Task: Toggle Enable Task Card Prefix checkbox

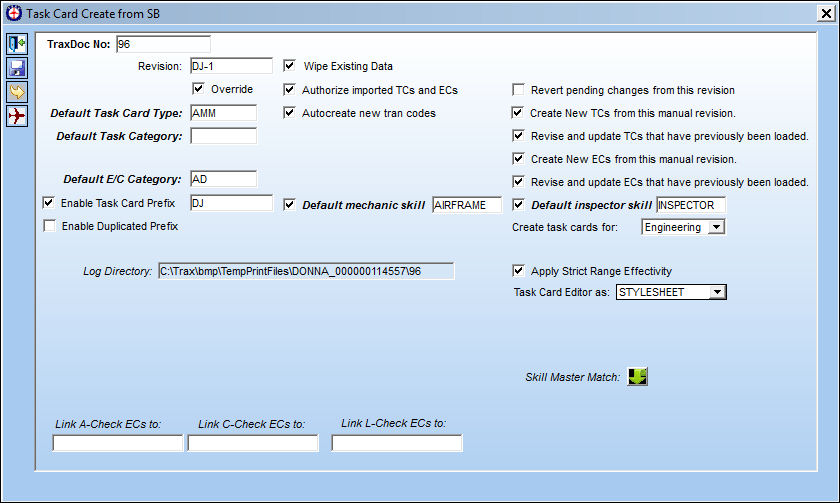Action: click(49, 202)
